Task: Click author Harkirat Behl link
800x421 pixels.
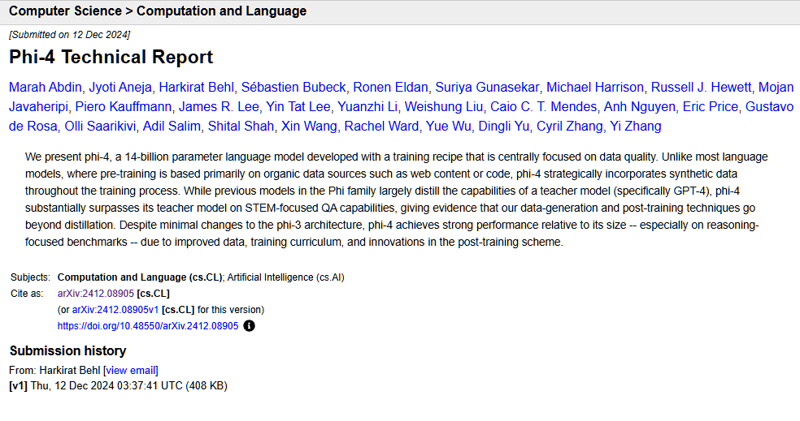Action: pos(196,87)
